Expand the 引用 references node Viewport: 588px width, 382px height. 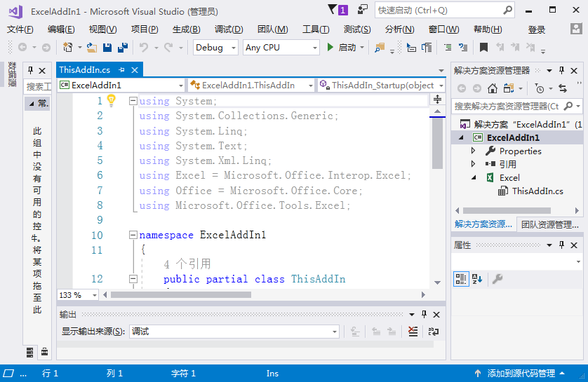tap(473, 163)
